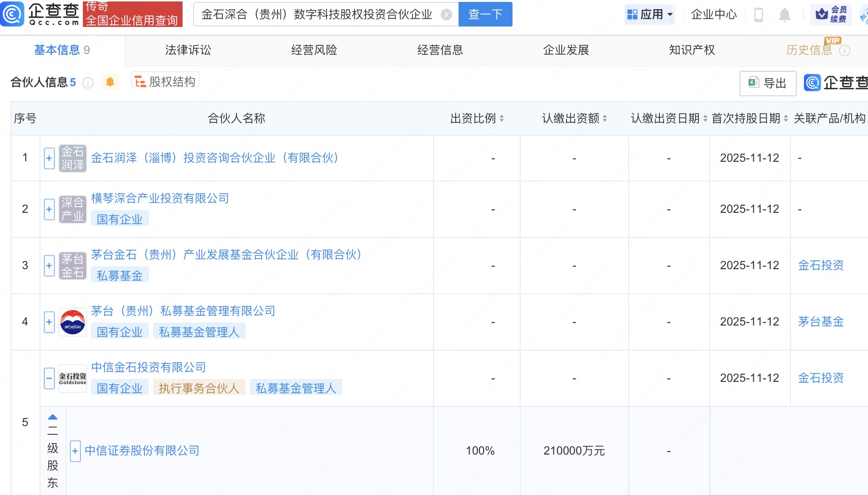Open the mobile phone app icon
The image size is (868, 495).
758,15
